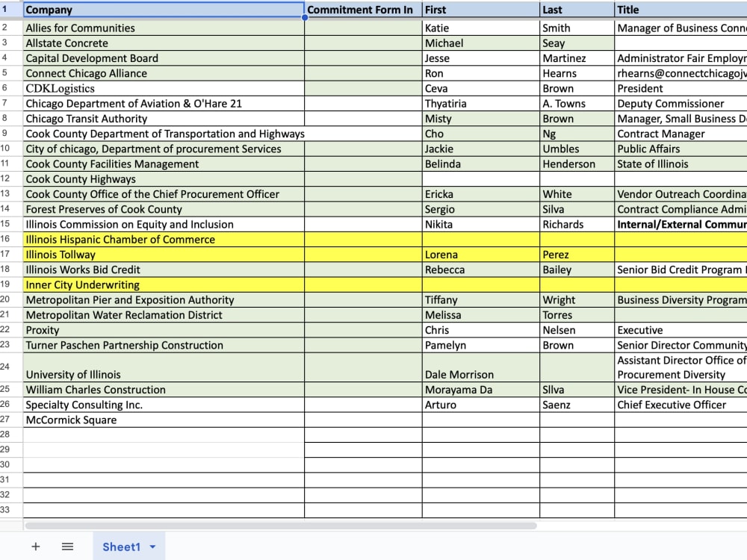This screenshot has height=560, width=747.
Task: Select the Chief Executive Officer title cell
Action: tap(681, 405)
